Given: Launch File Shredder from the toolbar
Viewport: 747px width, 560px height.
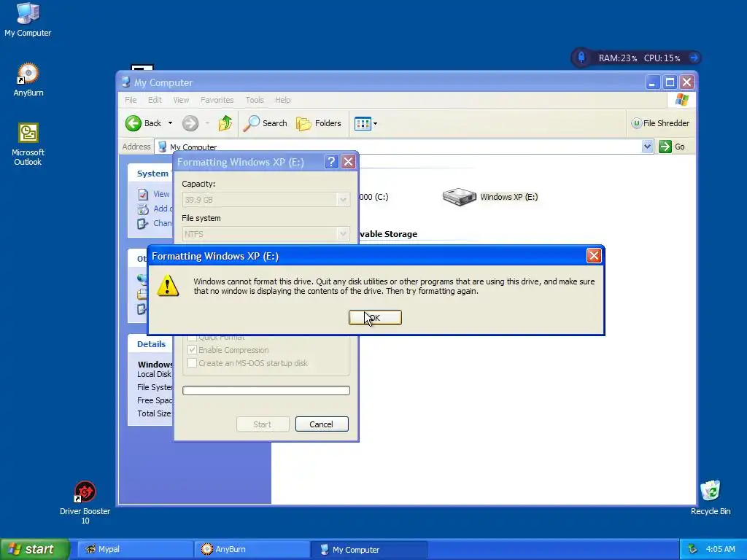Looking at the screenshot, I should pyautogui.click(x=660, y=123).
